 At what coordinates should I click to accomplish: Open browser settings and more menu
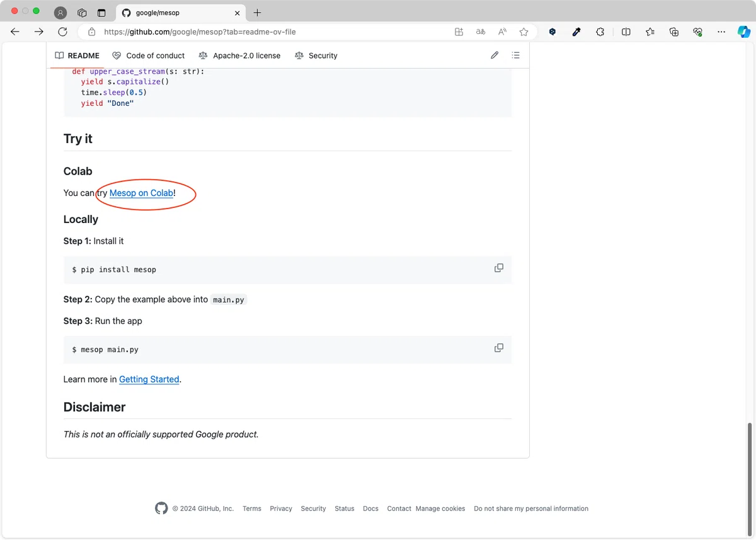[x=721, y=32]
